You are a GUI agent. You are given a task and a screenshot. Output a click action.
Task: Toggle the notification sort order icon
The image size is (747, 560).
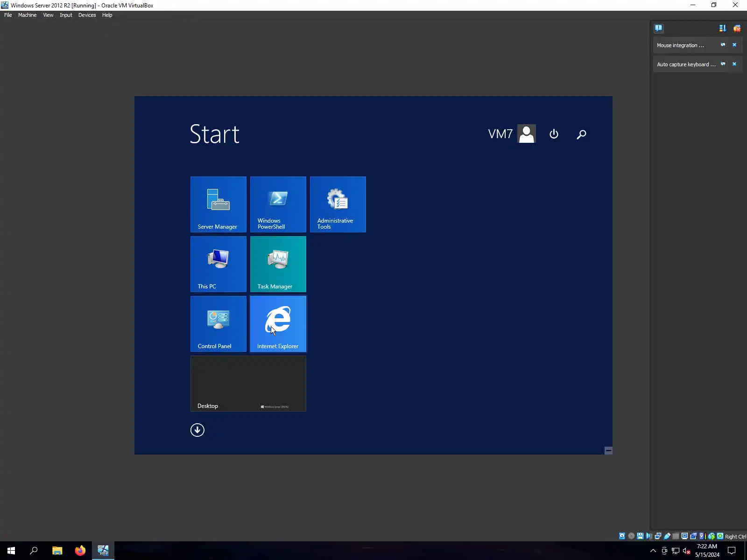pyautogui.click(x=723, y=28)
